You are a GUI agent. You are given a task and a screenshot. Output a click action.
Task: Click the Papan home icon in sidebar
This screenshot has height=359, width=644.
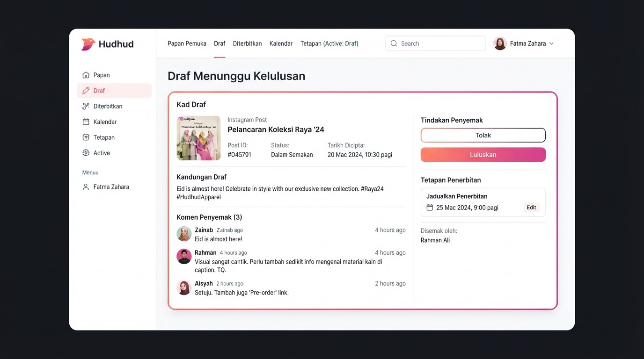tap(86, 75)
